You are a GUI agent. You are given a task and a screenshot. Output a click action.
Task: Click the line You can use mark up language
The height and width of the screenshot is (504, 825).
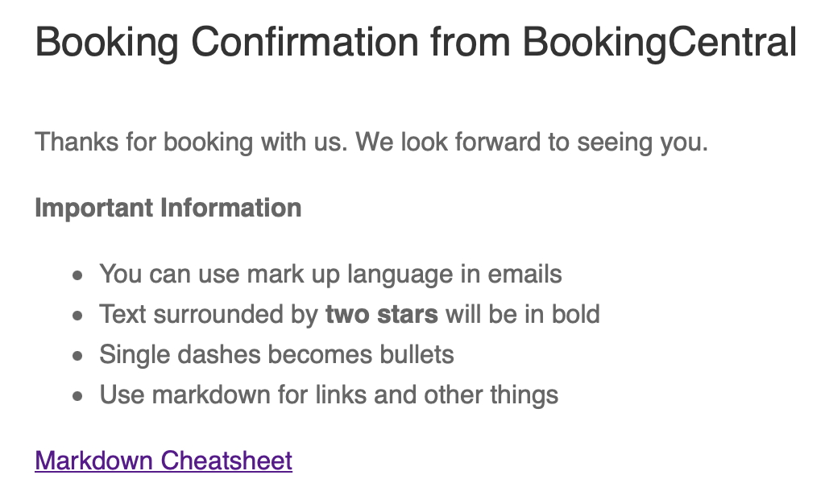click(330, 275)
